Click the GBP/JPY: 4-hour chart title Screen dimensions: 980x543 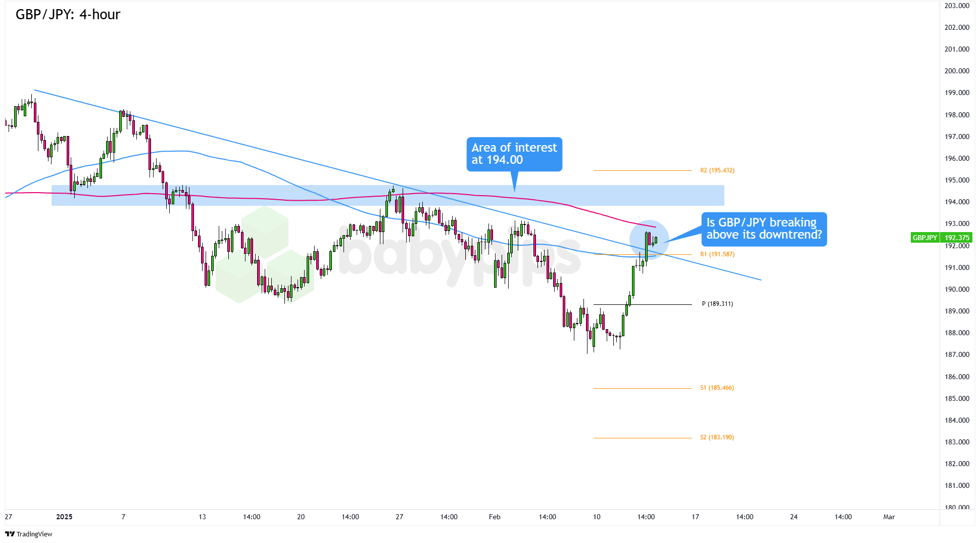click(x=68, y=15)
